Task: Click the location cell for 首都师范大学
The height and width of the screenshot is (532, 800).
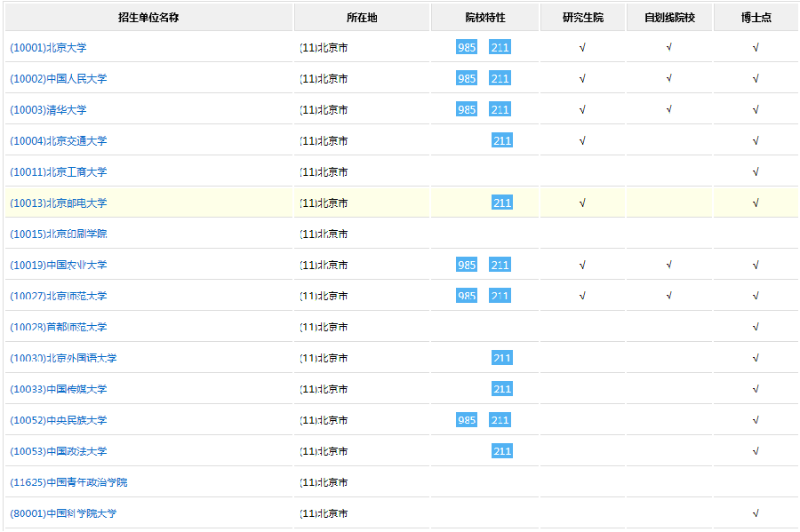Action: 324,327
